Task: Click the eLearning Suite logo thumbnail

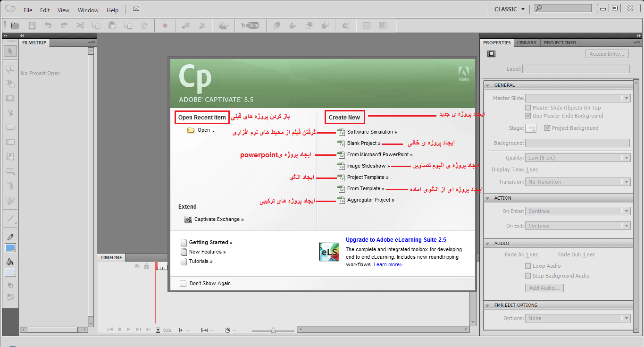Action: coord(329,252)
